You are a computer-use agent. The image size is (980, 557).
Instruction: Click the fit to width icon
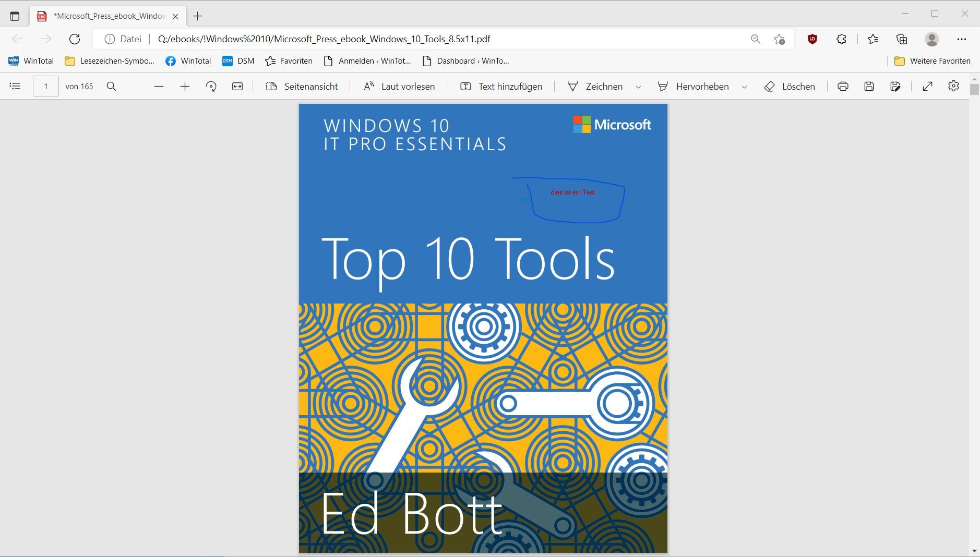[237, 86]
